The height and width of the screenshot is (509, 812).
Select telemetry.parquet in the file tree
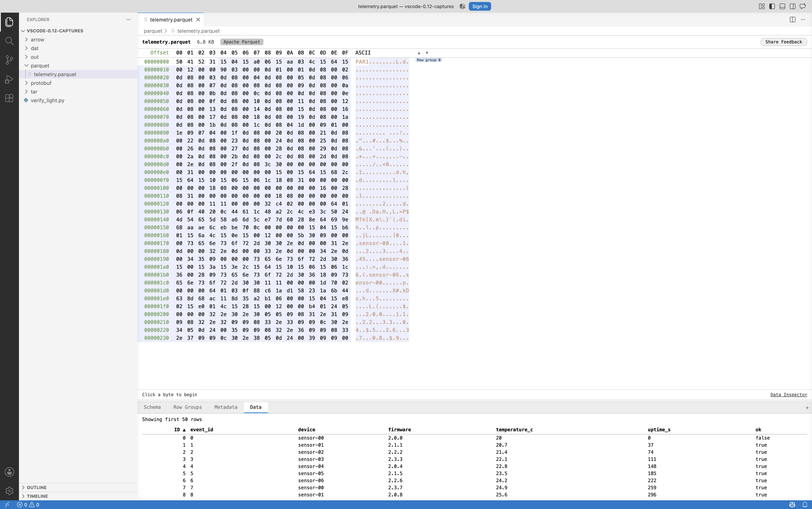point(78,74)
